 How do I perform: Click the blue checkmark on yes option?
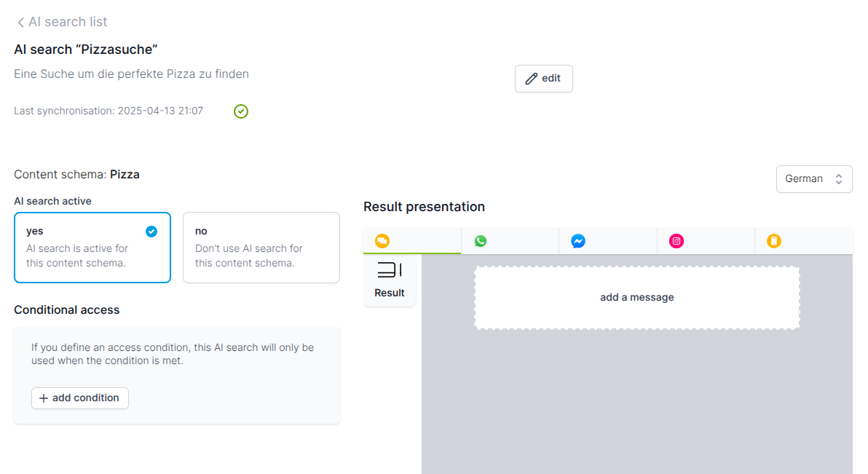[151, 232]
